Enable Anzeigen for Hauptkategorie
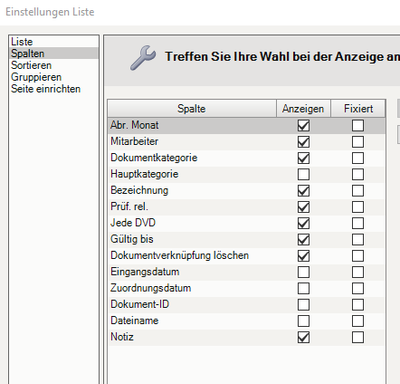Viewport: 400px width, 384px height. (x=304, y=174)
